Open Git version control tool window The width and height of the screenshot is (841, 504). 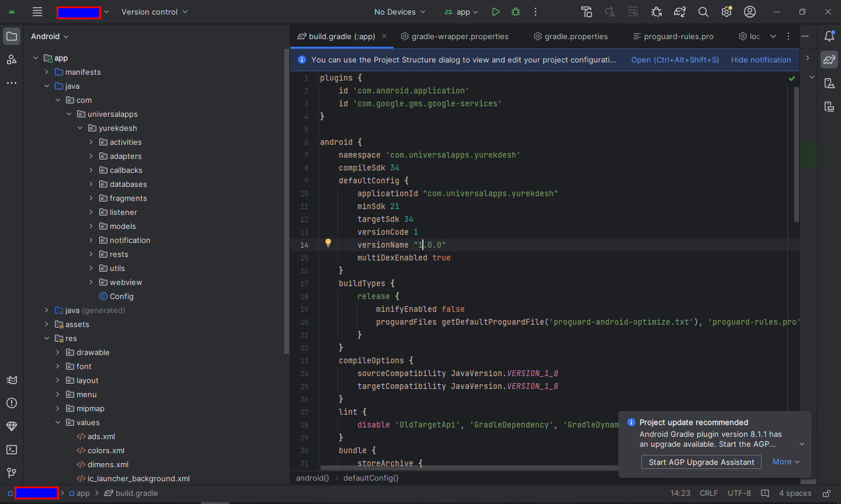pyautogui.click(x=12, y=473)
